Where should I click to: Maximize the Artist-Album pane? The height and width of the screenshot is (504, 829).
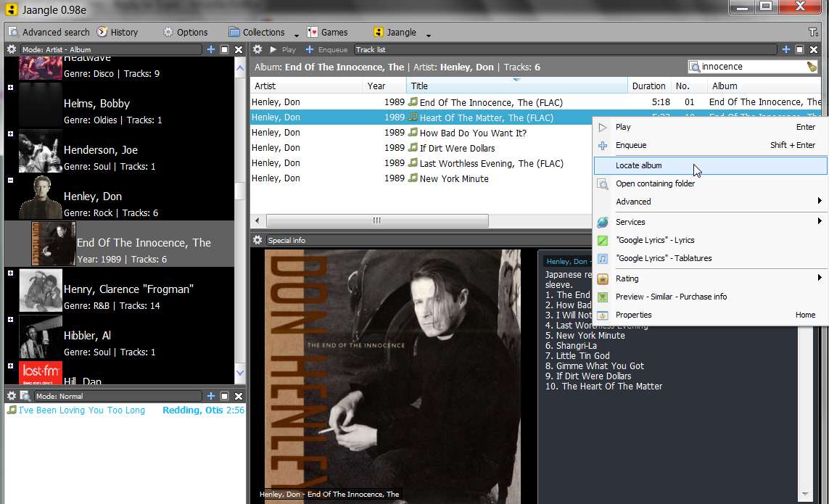(225, 49)
